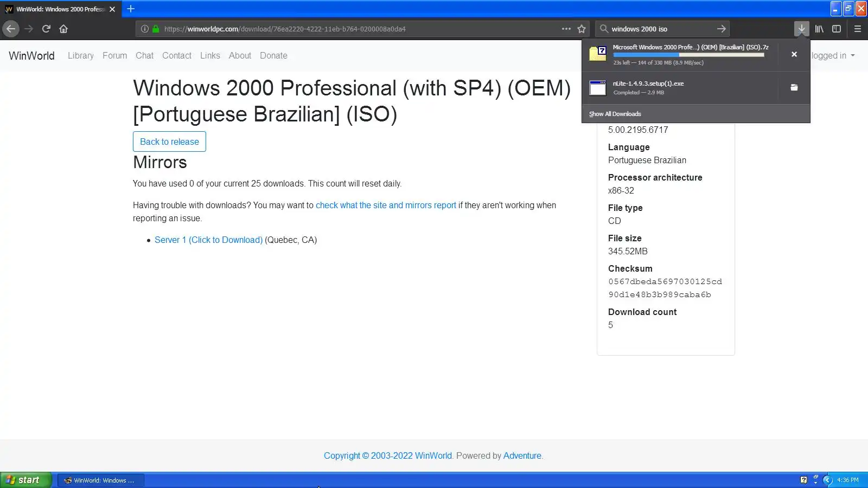Viewport: 868px width, 488px height.
Task: Click the Back to release button
Action: [169, 142]
